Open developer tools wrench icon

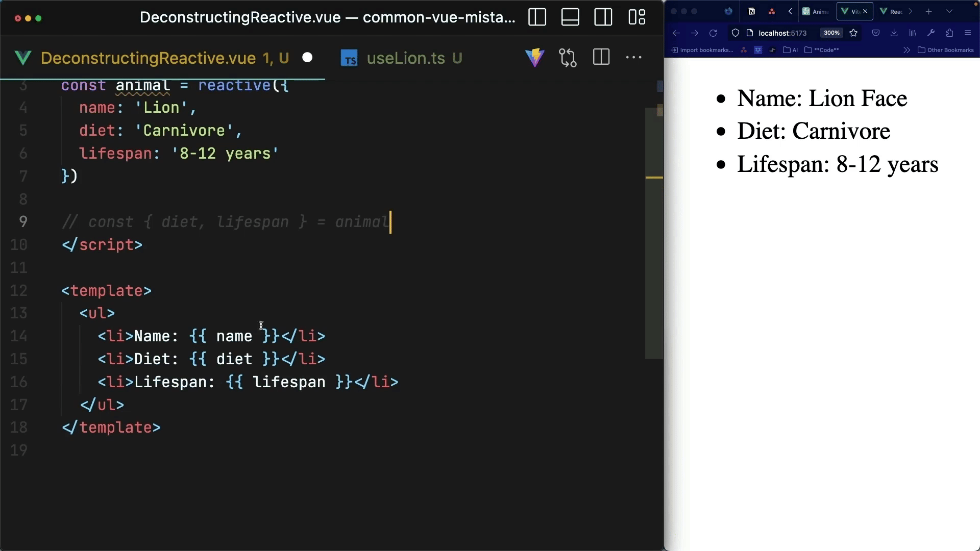coord(931,33)
